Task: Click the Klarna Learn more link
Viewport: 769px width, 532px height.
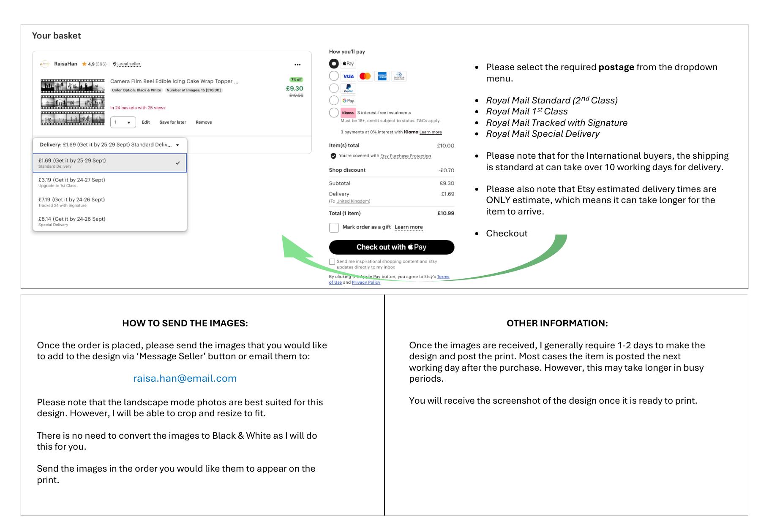Action: [x=431, y=132]
